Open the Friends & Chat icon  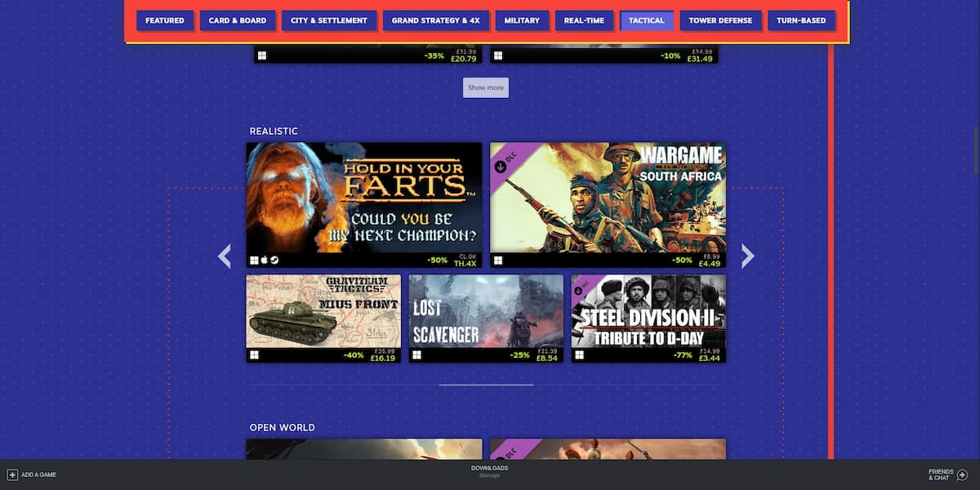(962, 474)
